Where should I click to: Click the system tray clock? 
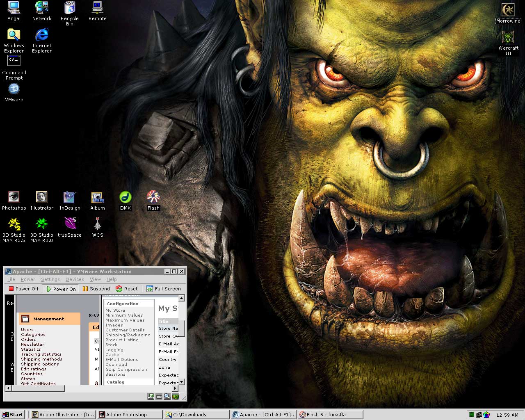coord(507,415)
